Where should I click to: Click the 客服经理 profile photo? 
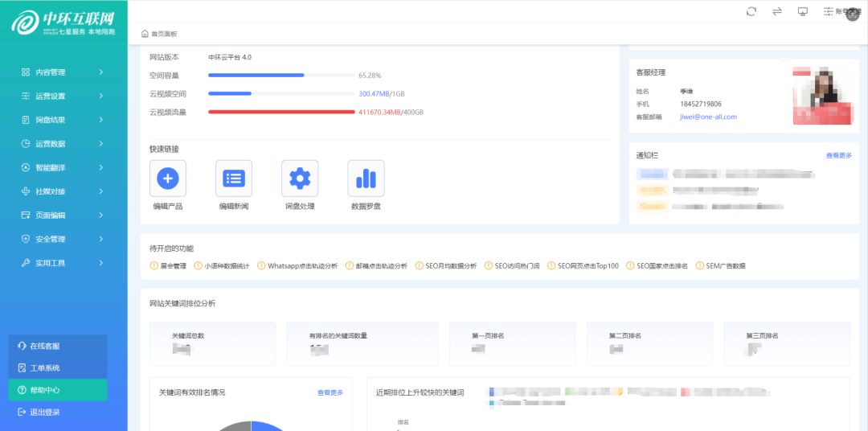coord(823,94)
